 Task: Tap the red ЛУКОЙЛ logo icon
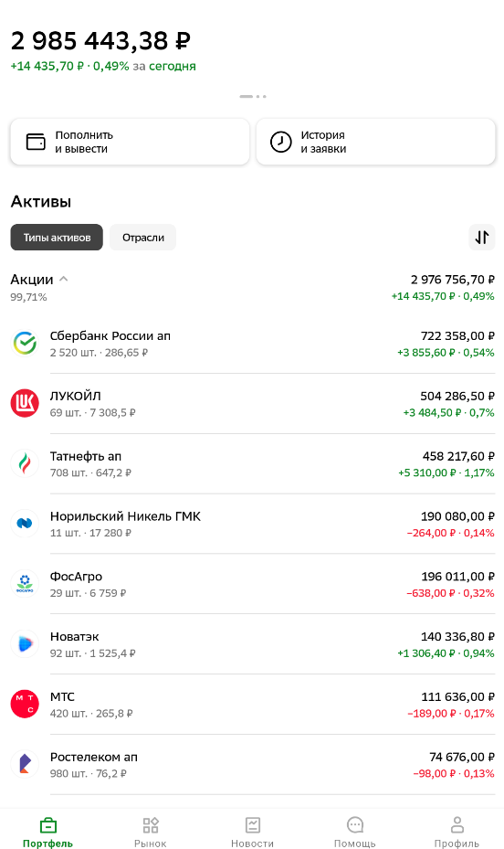[x=25, y=403]
